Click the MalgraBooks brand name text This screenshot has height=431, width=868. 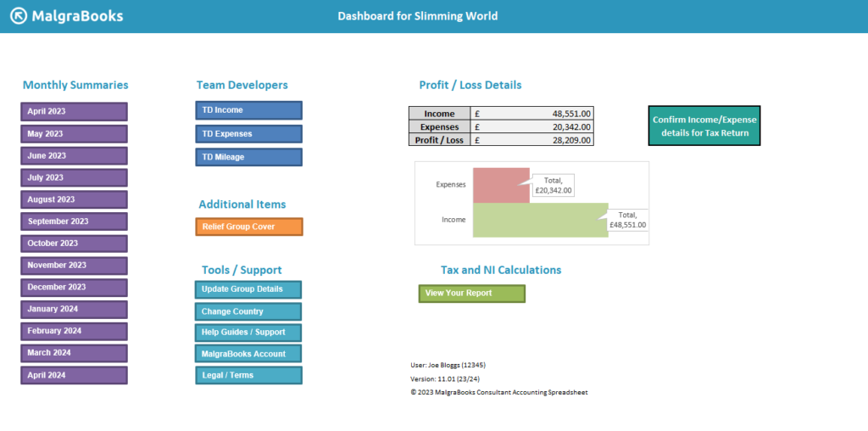click(77, 16)
